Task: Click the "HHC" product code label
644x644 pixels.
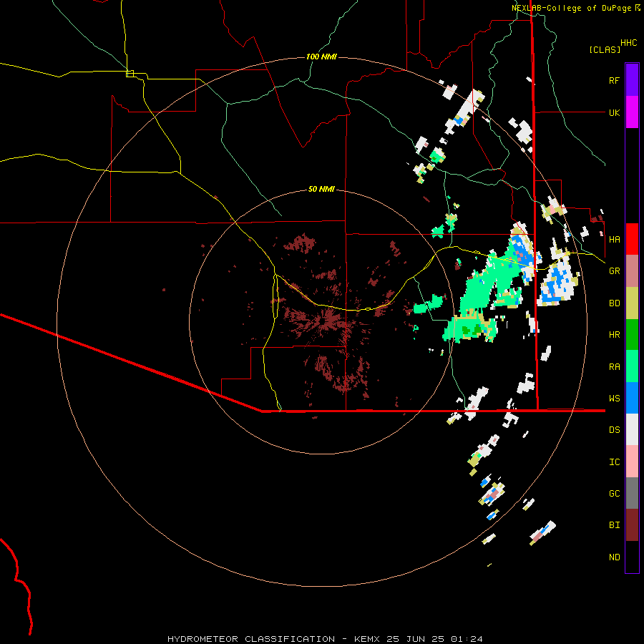Action: pyautogui.click(x=629, y=43)
